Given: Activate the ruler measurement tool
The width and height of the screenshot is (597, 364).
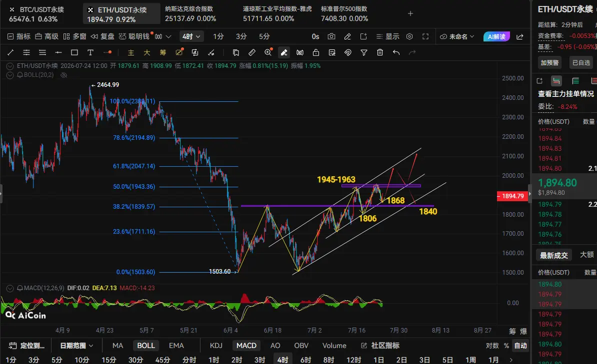Looking at the screenshot, I should pyautogui.click(x=251, y=52).
